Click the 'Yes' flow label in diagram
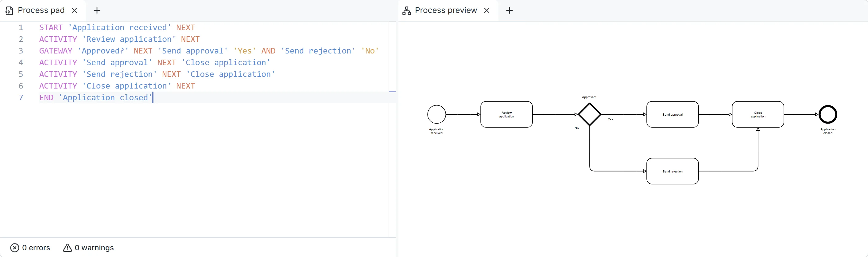868x257 pixels. coord(610,119)
